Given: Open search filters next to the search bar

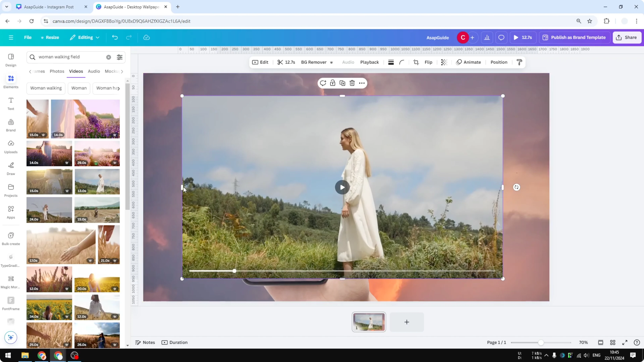Looking at the screenshot, I should click(120, 57).
